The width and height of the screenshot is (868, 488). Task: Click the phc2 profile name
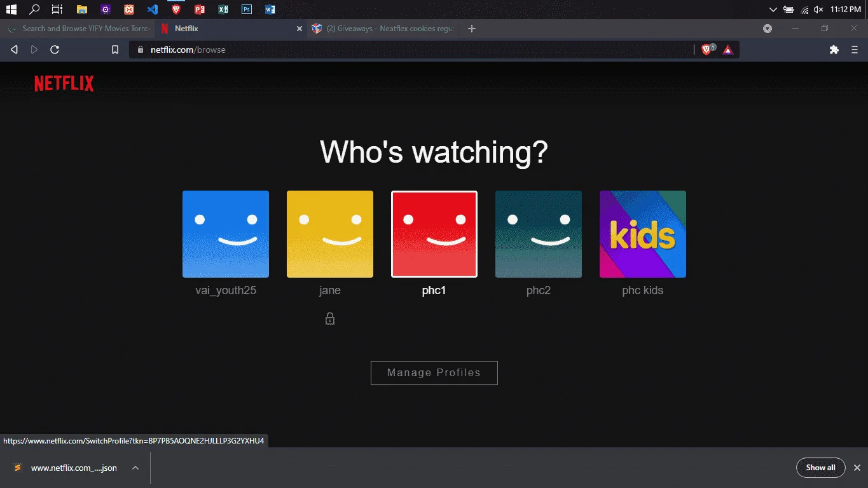pyautogui.click(x=539, y=290)
